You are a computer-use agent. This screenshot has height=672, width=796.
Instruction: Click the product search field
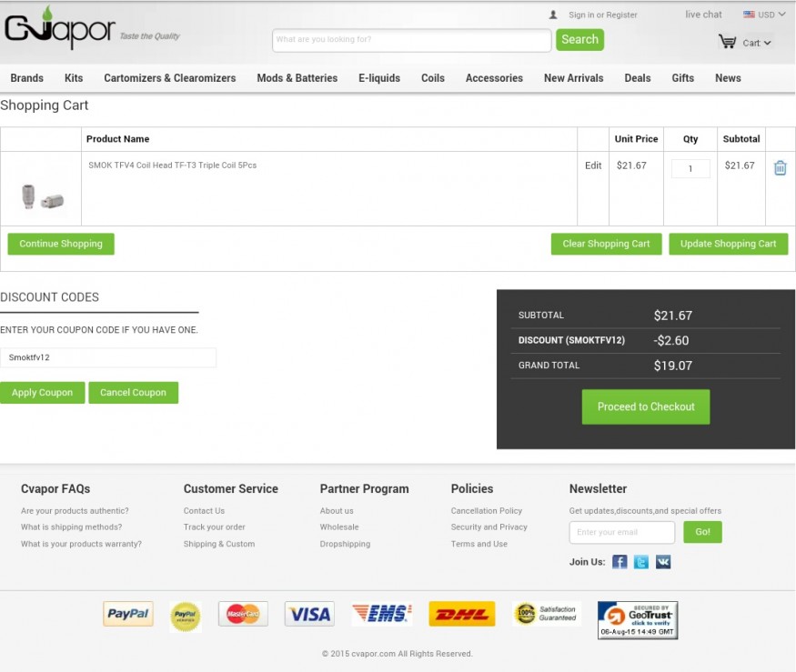pos(412,40)
